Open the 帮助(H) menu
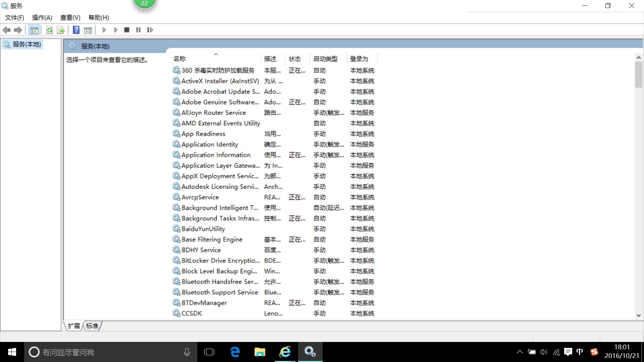644x362 pixels. tap(99, 18)
